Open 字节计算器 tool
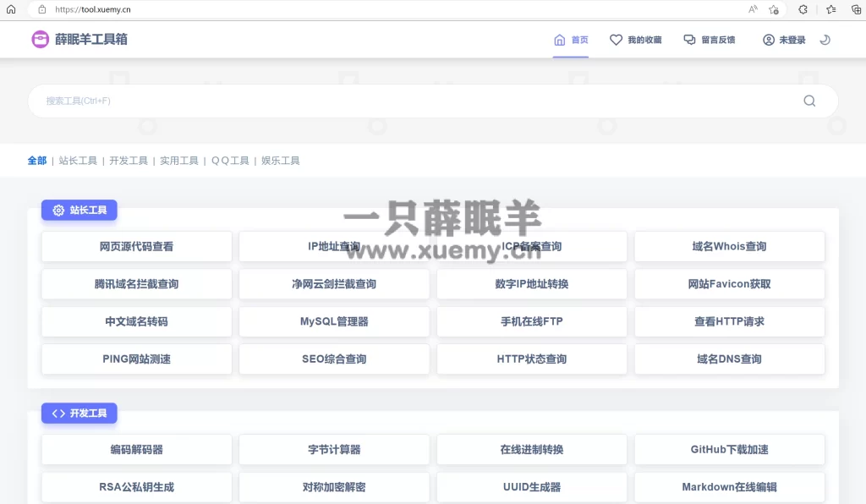This screenshot has width=866, height=504. click(x=334, y=449)
